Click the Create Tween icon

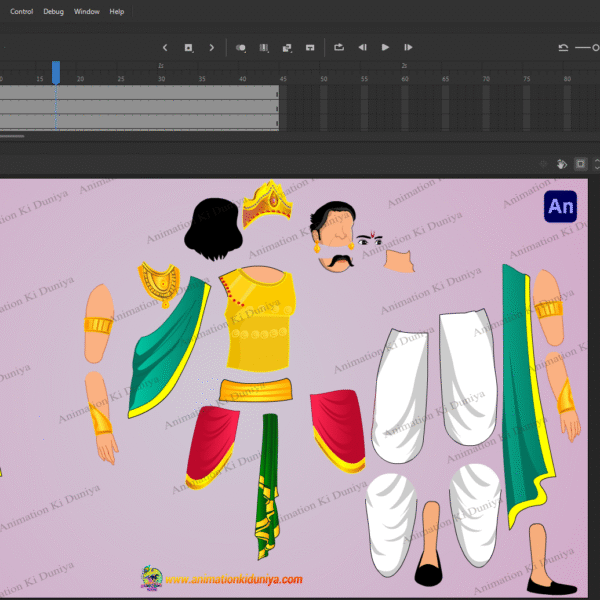click(x=287, y=47)
